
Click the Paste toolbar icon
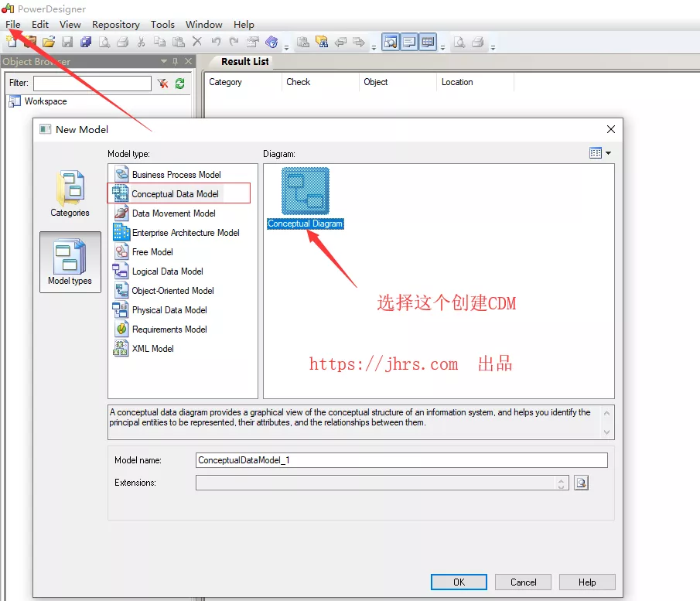[x=179, y=43]
